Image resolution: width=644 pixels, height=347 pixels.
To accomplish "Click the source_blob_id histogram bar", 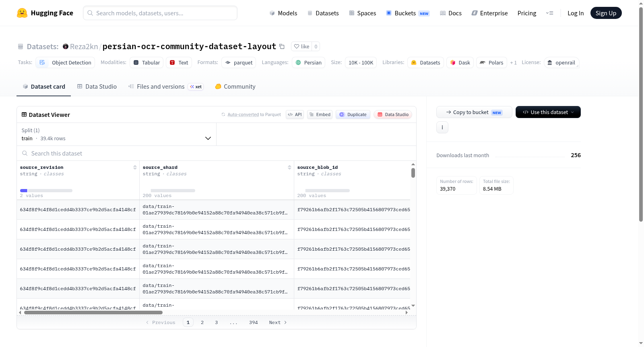I will (x=327, y=190).
